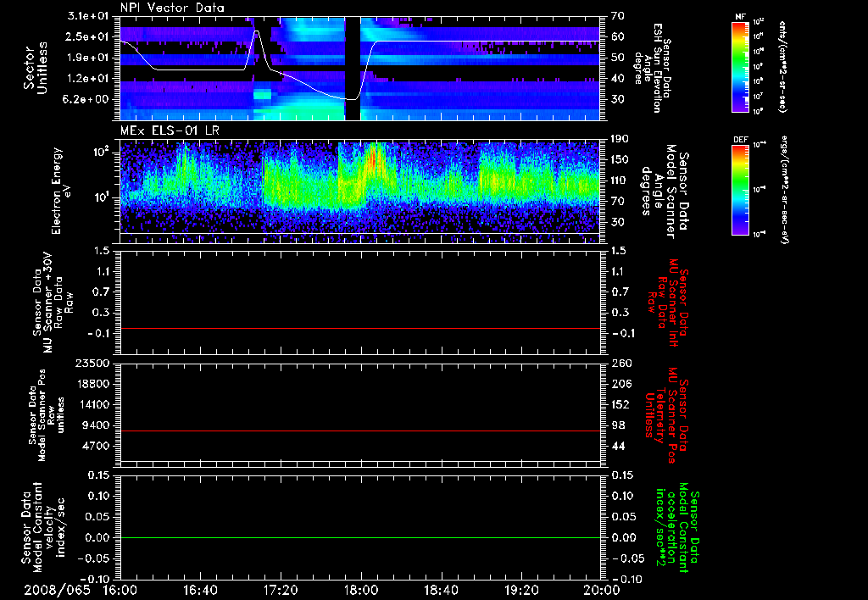Click the 19:20 time tick label

(x=521, y=590)
